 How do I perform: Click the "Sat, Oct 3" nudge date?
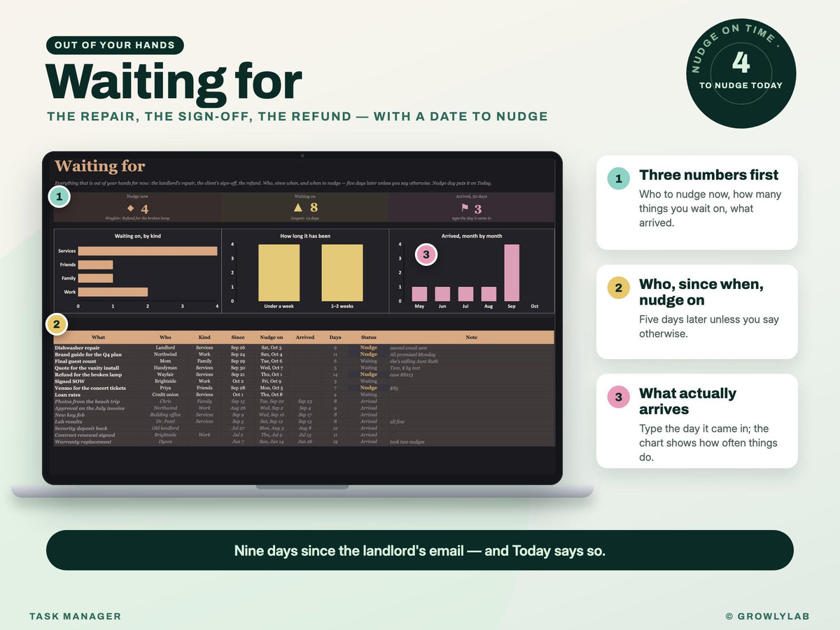click(x=272, y=348)
